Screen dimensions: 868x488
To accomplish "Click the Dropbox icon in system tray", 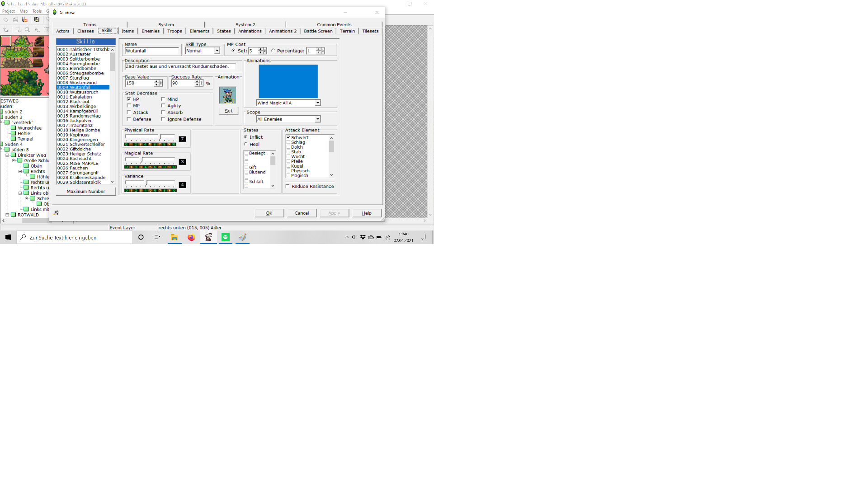I will pyautogui.click(x=363, y=237).
